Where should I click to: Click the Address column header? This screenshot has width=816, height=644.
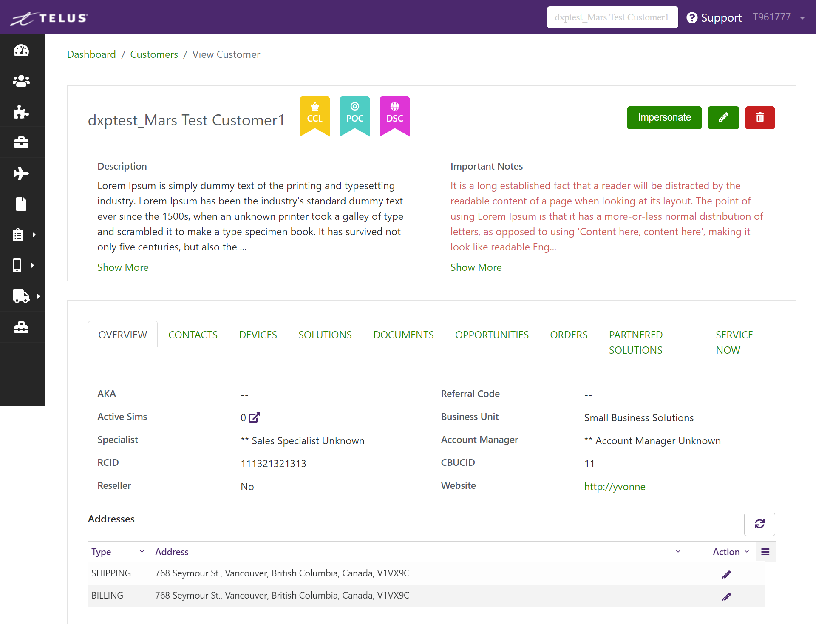click(419, 552)
